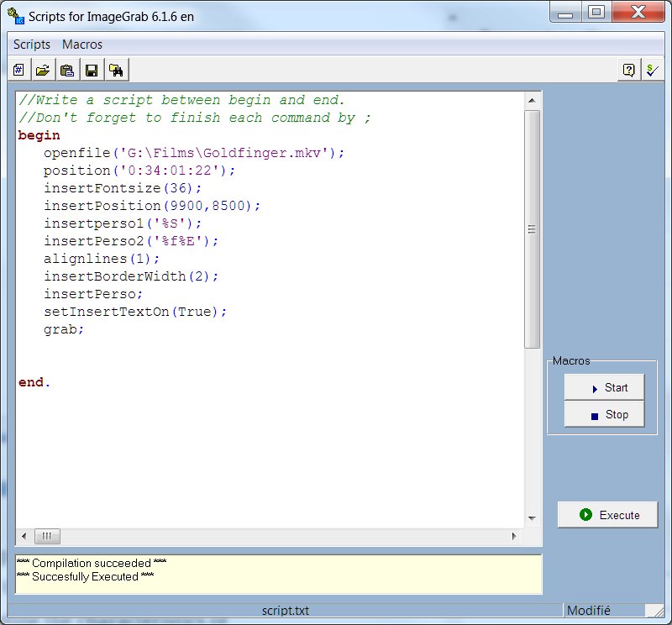
Task: Click the setInsertTextOn(True) line
Action: (135, 312)
